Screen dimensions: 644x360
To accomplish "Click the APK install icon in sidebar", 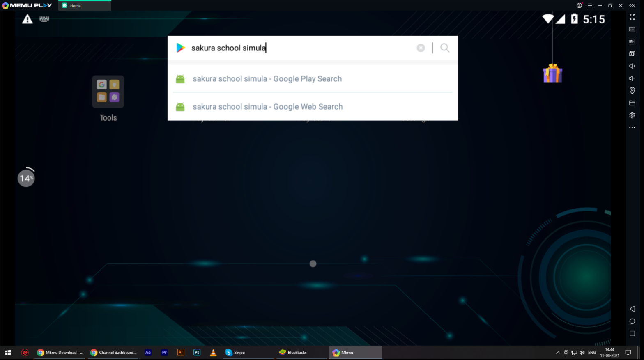I will 632,41.
